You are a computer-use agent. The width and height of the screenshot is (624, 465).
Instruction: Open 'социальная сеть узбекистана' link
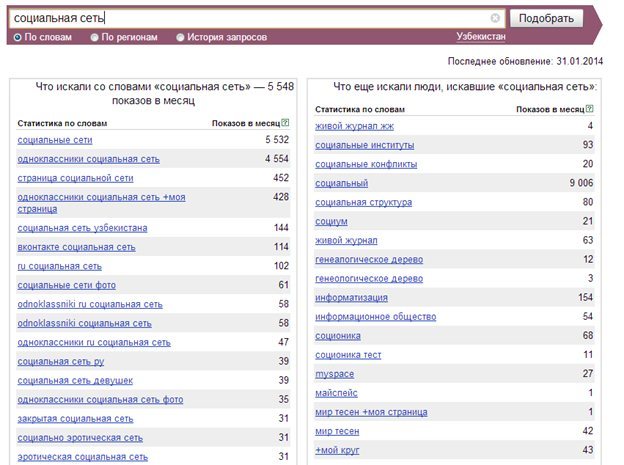[x=82, y=228]
